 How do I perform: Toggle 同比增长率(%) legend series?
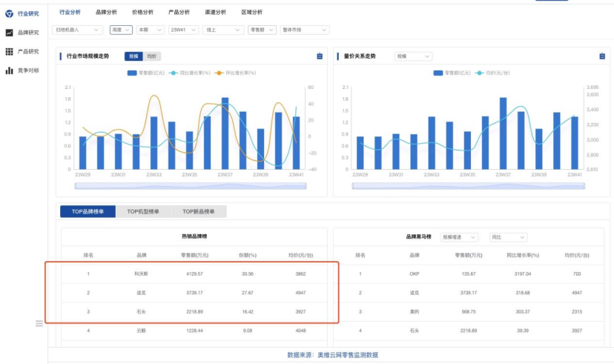pyautogui.click(x=195, y=73)
